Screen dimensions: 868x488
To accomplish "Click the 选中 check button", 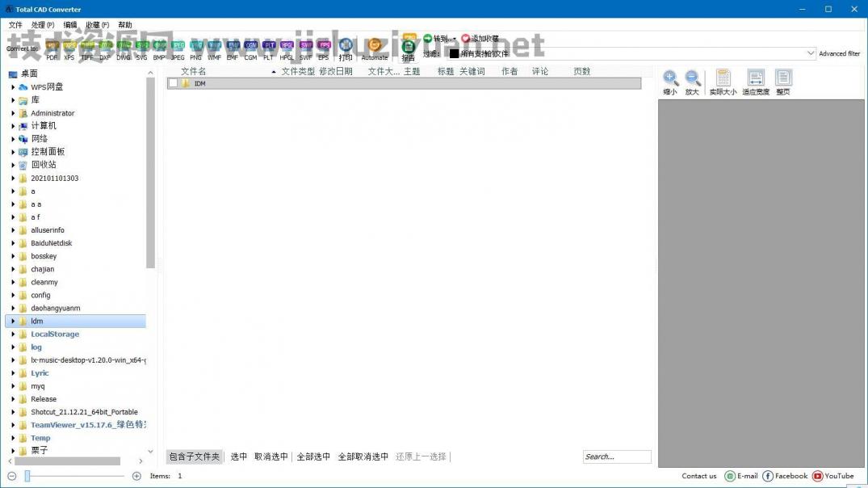I will click(x=238, y=456).
